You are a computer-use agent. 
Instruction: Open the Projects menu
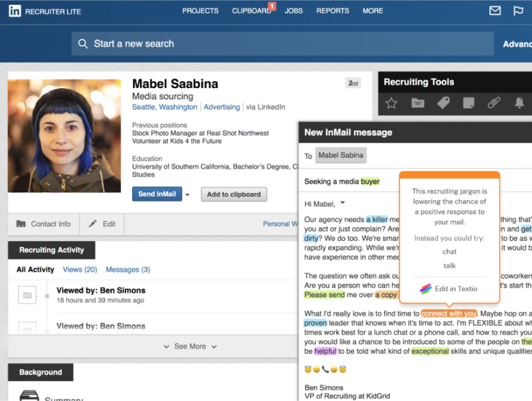[x=200, y=11]
